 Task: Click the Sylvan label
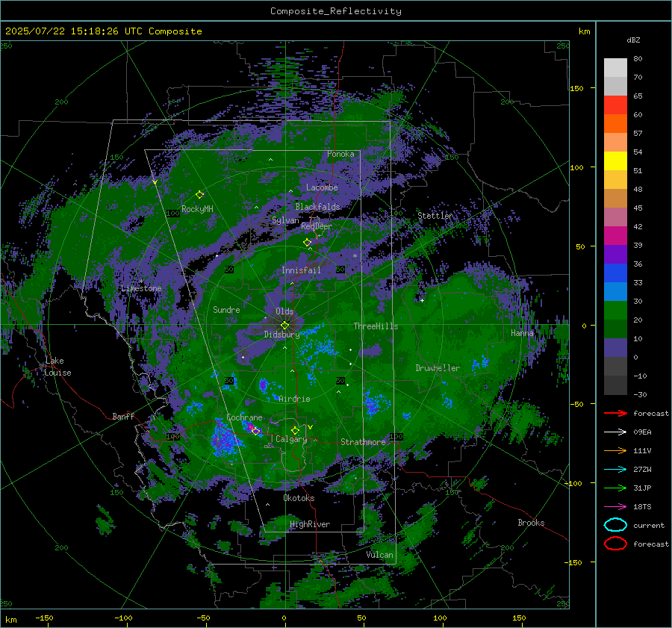[285, 220]
